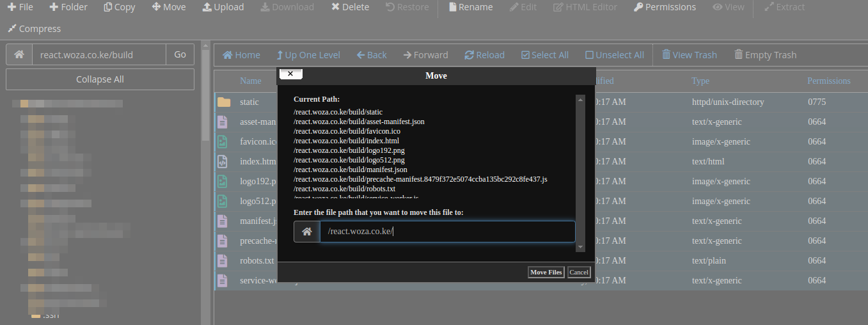Sort by Permissions column header

[x=829, y=81]
